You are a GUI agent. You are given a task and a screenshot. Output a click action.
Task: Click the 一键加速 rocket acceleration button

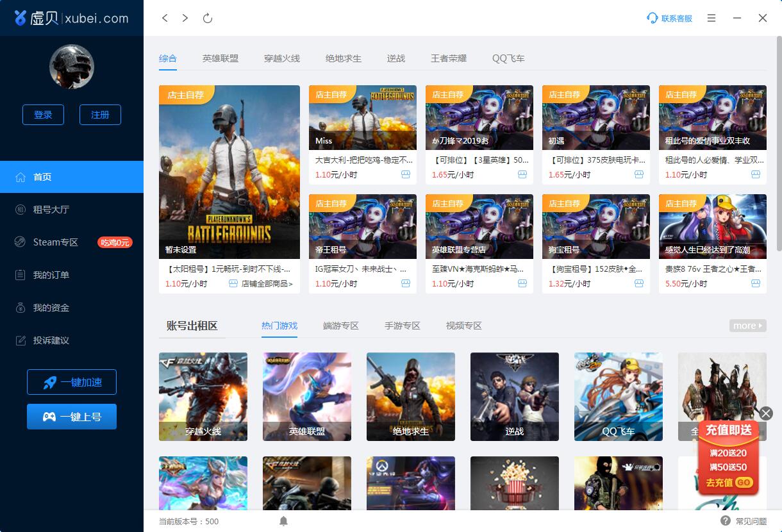coord(71,382)
